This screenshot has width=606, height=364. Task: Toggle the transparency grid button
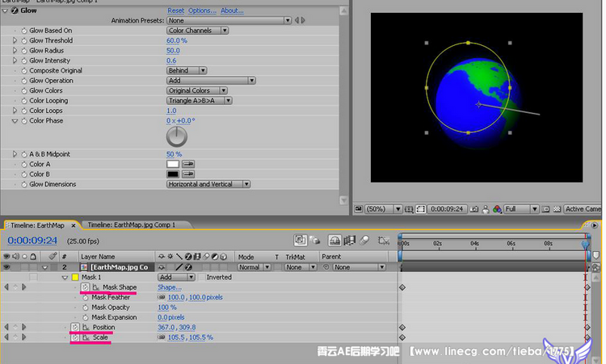point(557,209)
